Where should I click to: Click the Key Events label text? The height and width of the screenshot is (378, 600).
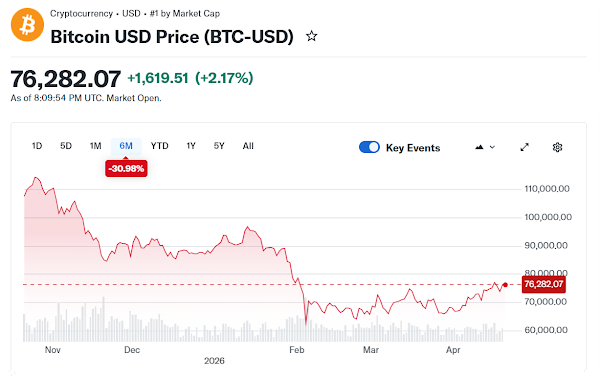(413, 148)
